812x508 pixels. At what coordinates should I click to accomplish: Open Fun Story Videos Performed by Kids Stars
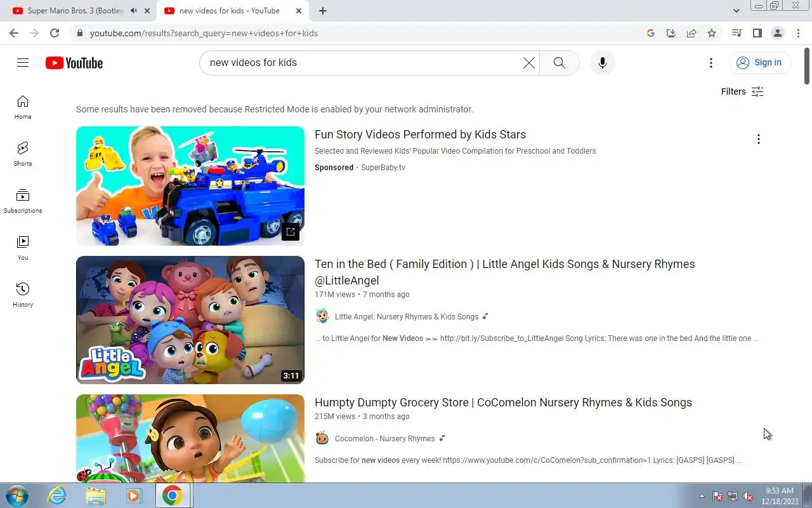pyautogui.click(x=420, y=135)
